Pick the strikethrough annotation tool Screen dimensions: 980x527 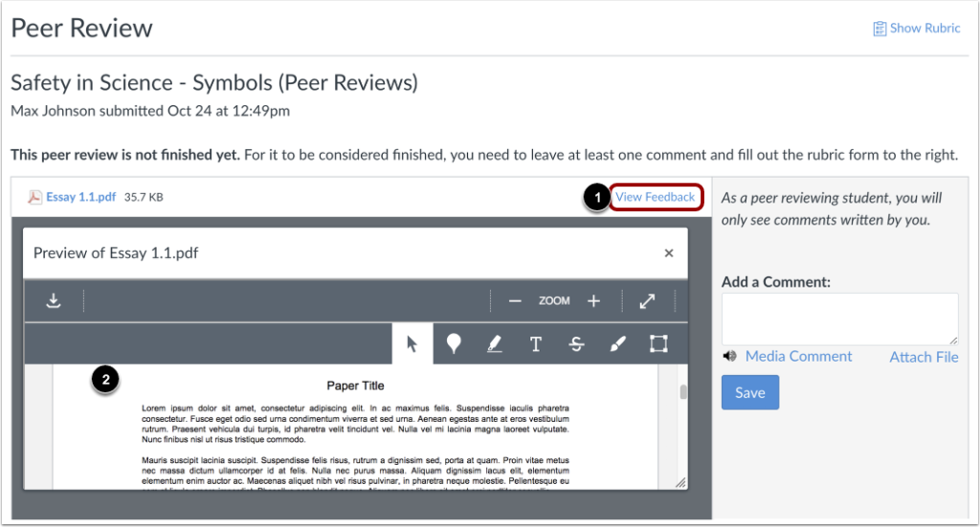pyautogui.click(x=576, y=344)
